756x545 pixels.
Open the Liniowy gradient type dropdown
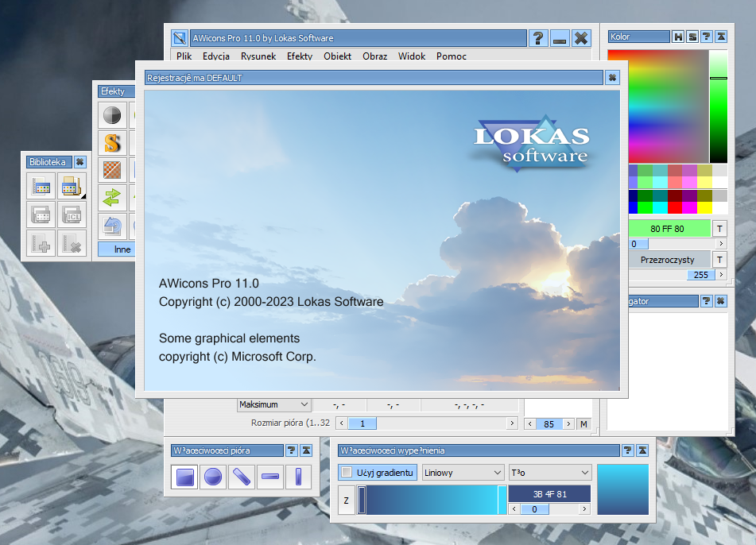[x=463, y=473]
